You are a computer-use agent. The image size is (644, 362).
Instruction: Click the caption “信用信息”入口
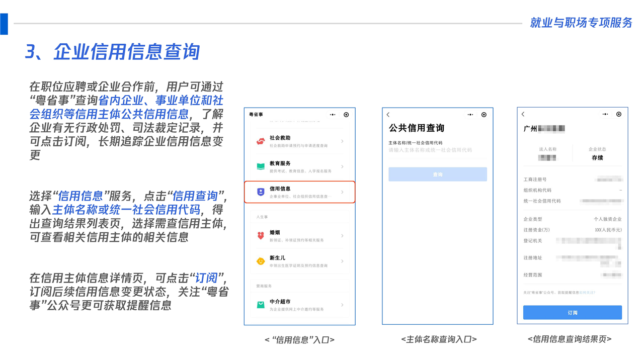[x=299, y=340]
